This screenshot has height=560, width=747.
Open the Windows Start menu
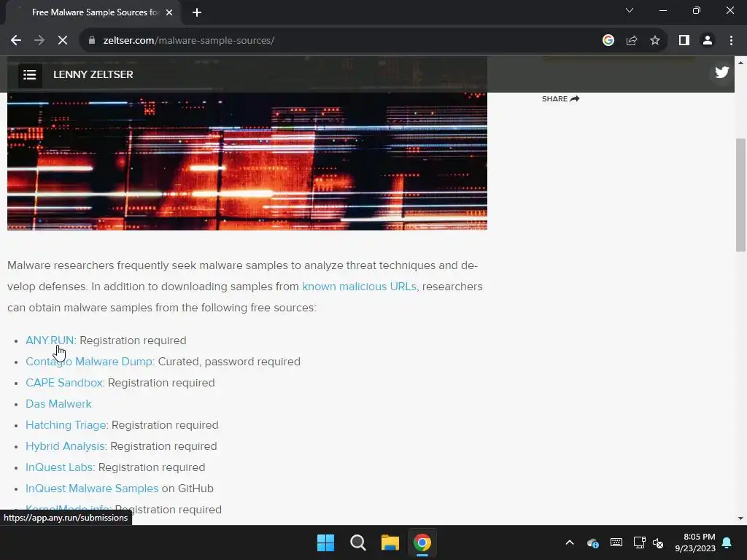click(x=326, y=542)
